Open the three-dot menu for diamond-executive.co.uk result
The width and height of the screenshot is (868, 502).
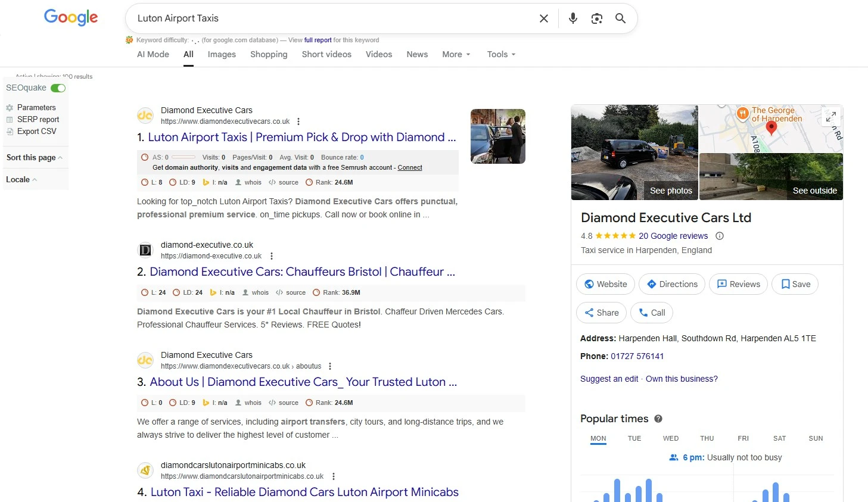(x=272, y=256)
